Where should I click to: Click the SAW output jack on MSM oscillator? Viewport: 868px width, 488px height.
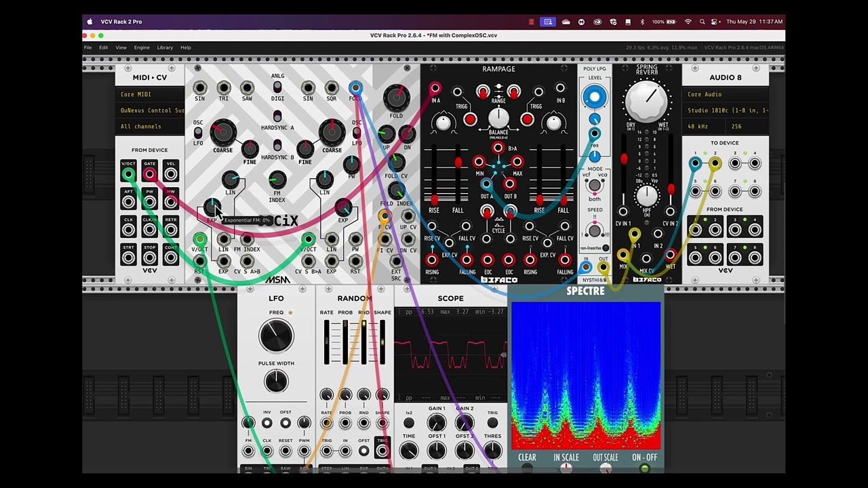click(247, 88)
